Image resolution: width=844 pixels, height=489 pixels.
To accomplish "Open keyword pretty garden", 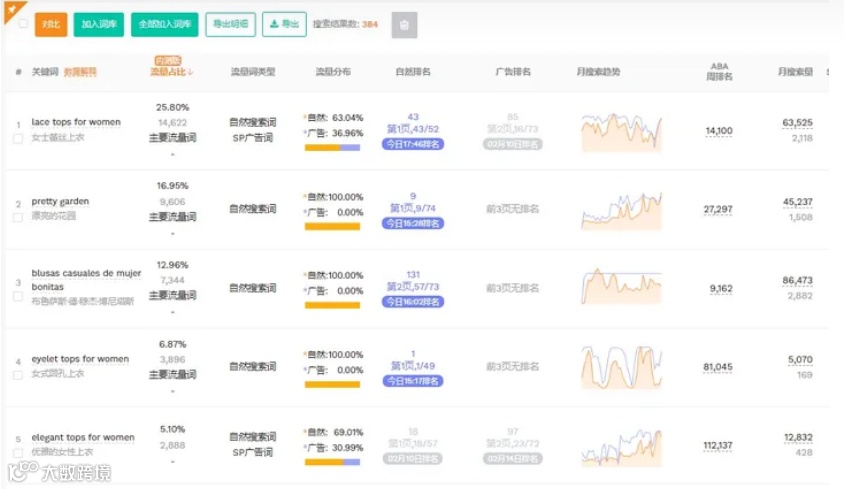I will coord(60,201).
